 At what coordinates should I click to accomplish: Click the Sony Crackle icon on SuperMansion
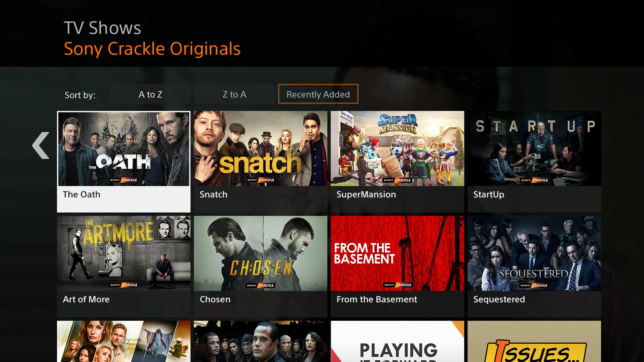pyautogui.click(x=397, y=180)
